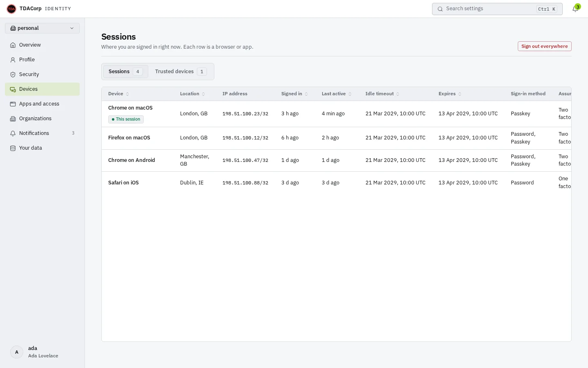Click the Manchester, GB location cell

(x=194, y=160)
